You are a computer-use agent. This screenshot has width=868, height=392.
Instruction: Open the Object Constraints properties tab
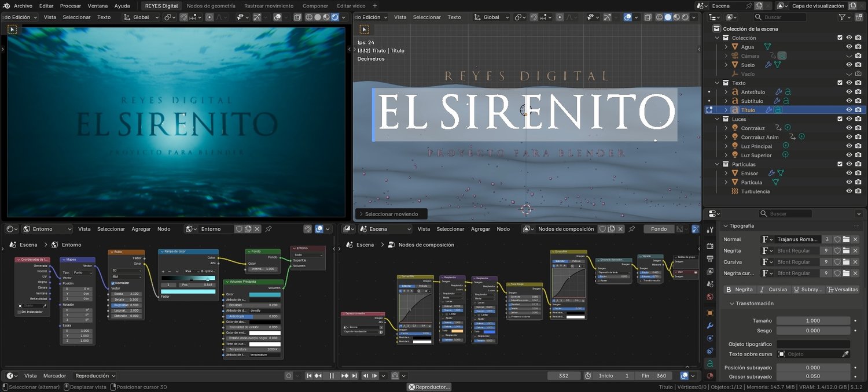pyautogui.click(x=710, y=351)
